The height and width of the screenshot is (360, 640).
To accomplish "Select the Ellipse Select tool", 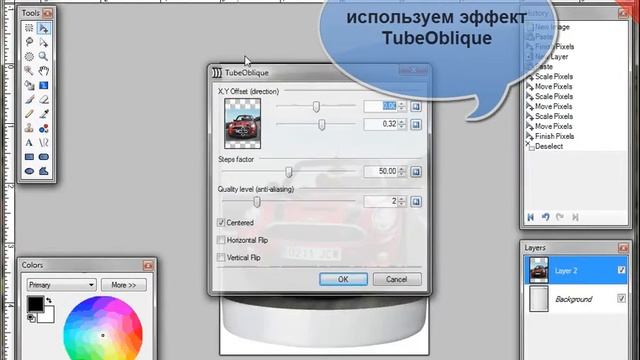I will pyautogui.click(x=29, y=56).
